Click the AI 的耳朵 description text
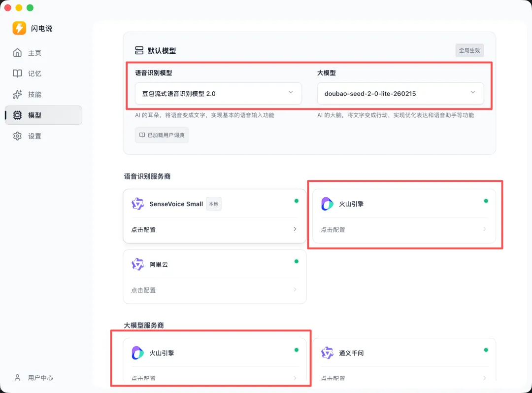This screenshot has height=393, width=532. point(204,115)
